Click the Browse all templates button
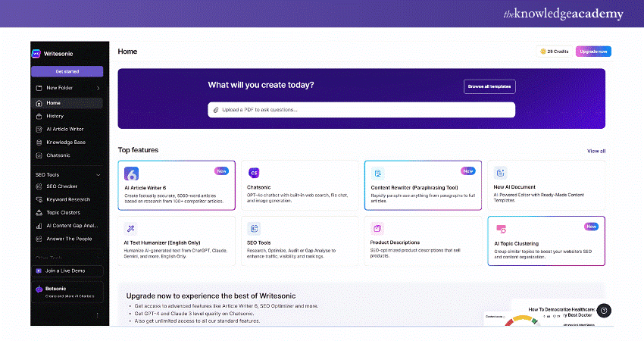Image resolution: width=644 pixels, height=341 pixels. tap(489, 86)
